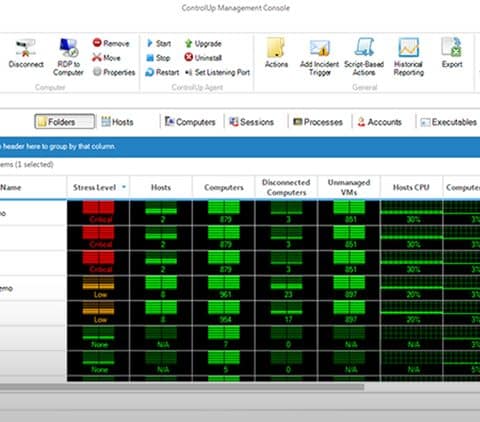Image resolution: width=480 pixels, height=422 pixels.
Task: Open Stress Level column sort dropdown arrow
Action: [x=124, y=187]
